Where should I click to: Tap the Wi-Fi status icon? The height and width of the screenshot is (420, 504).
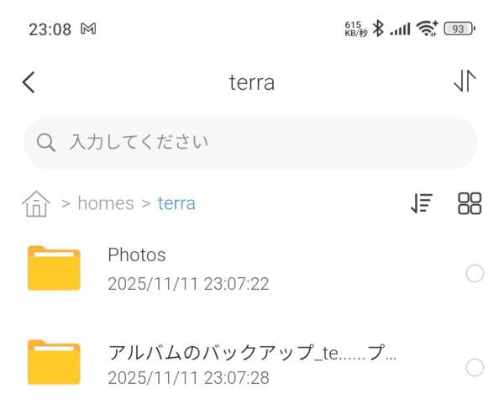click(x=428, y=29)
